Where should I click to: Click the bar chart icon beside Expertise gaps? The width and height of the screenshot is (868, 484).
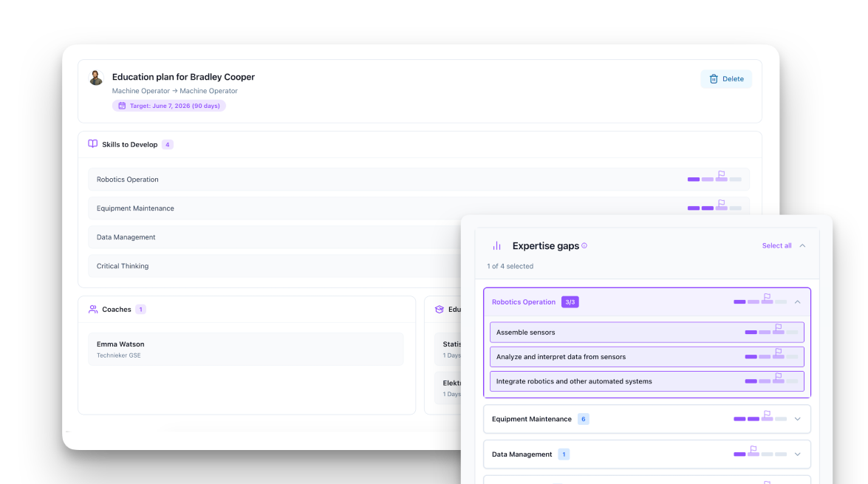coord(495,245)
